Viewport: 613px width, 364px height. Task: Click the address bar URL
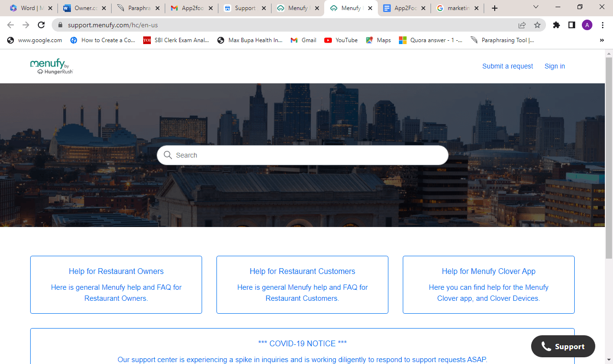[113, 25]
